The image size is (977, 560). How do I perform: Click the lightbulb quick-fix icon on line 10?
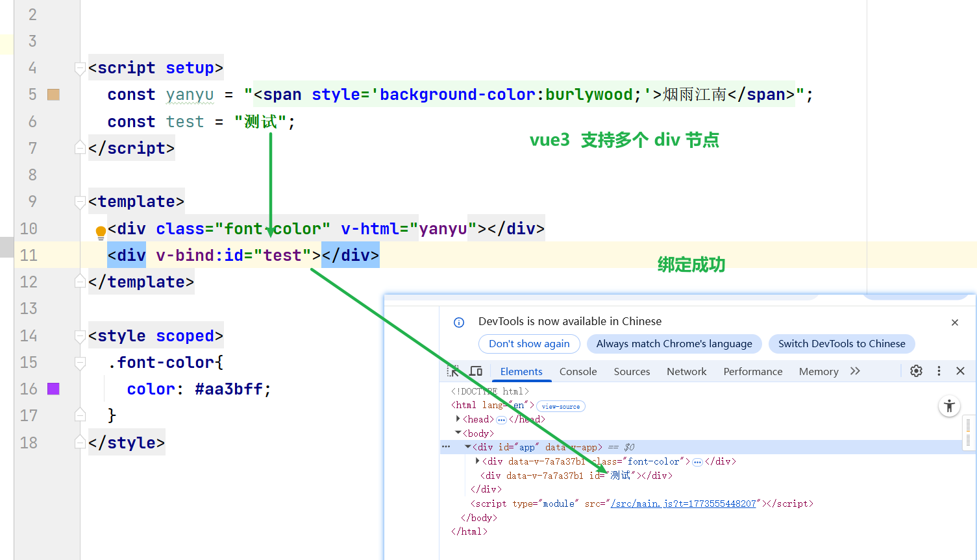tap(101, 233)
